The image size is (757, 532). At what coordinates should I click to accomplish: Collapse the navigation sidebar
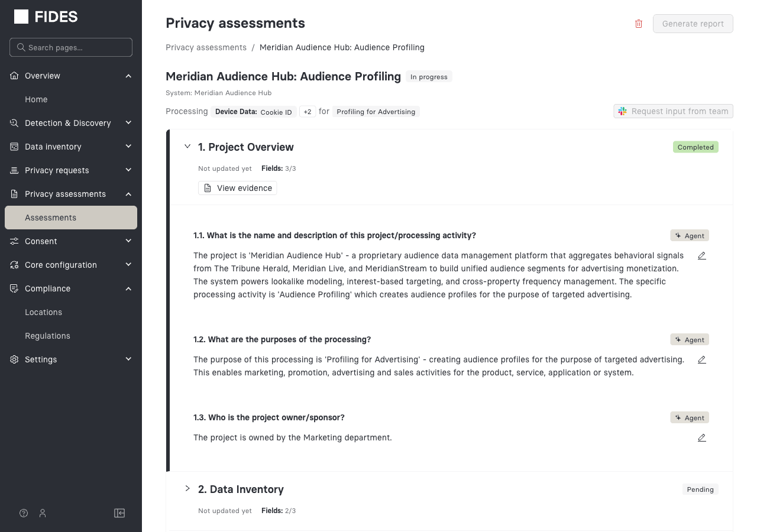click(x=119, y=513)
